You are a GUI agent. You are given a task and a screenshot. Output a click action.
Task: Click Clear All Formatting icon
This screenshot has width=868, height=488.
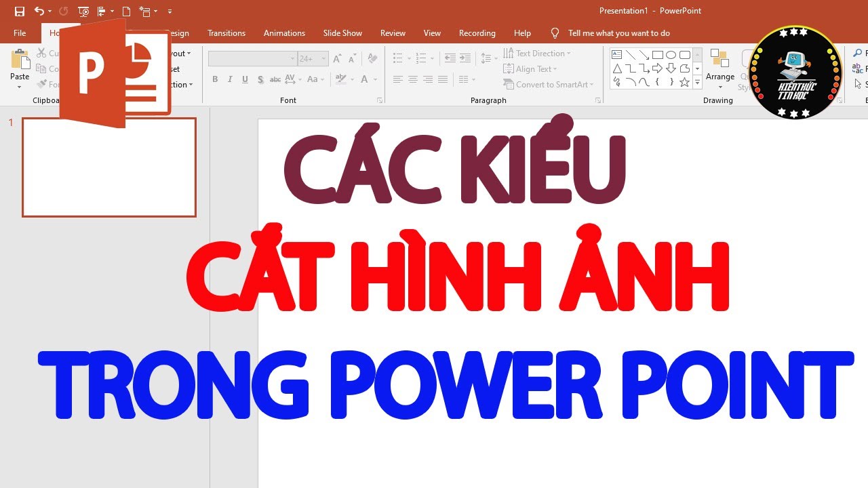tap(372, 59)
